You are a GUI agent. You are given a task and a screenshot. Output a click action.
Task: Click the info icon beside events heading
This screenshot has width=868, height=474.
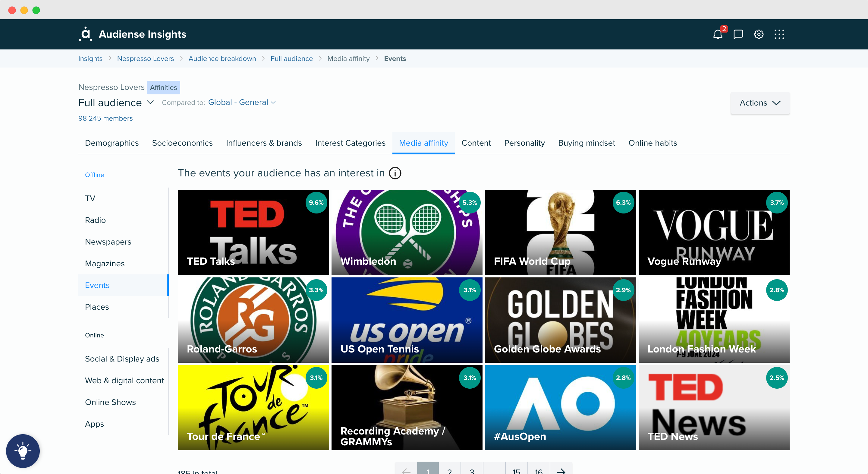[x=395, y=173]
